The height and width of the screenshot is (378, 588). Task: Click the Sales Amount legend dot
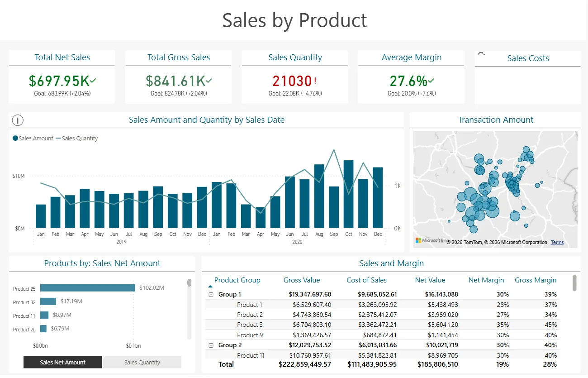click(15, 139)
